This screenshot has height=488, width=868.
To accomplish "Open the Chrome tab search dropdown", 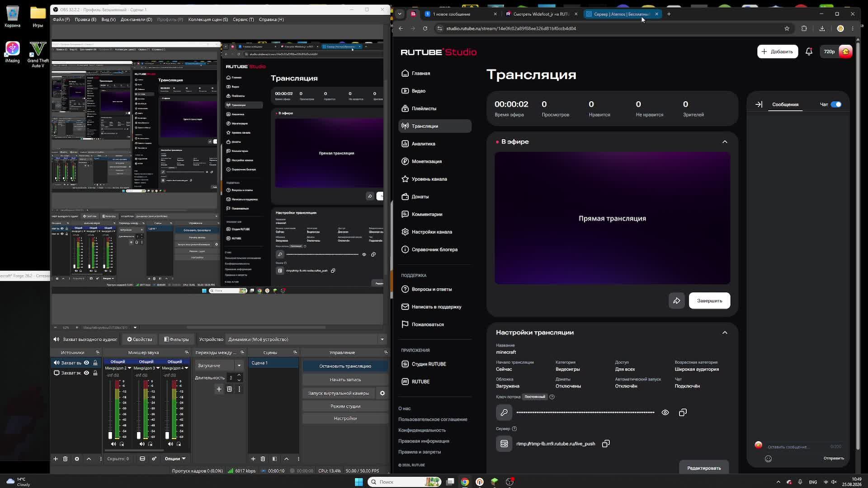I will coord(400,14).
